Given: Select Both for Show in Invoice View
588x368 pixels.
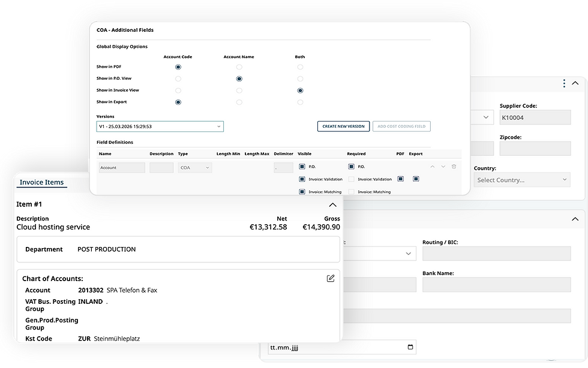Looking at the screenshot, I should point(300,91).
